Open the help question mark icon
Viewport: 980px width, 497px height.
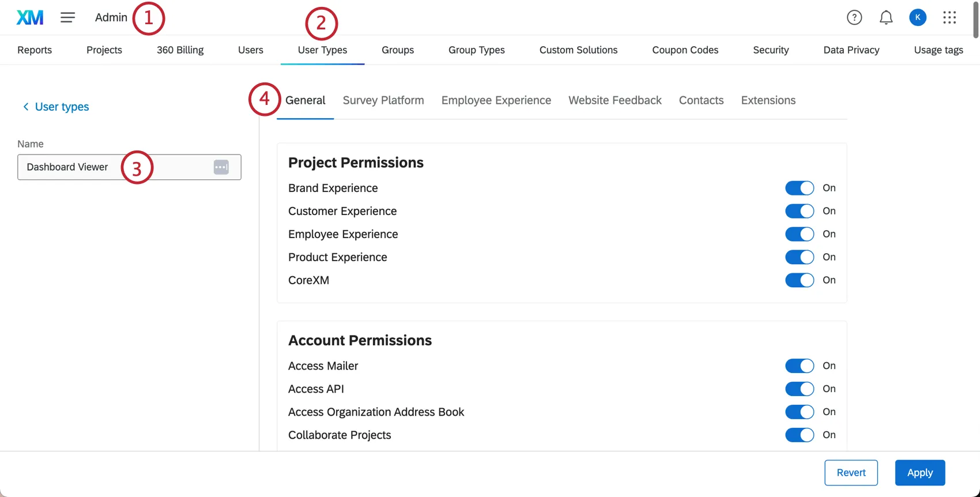(x=854, y=17)
